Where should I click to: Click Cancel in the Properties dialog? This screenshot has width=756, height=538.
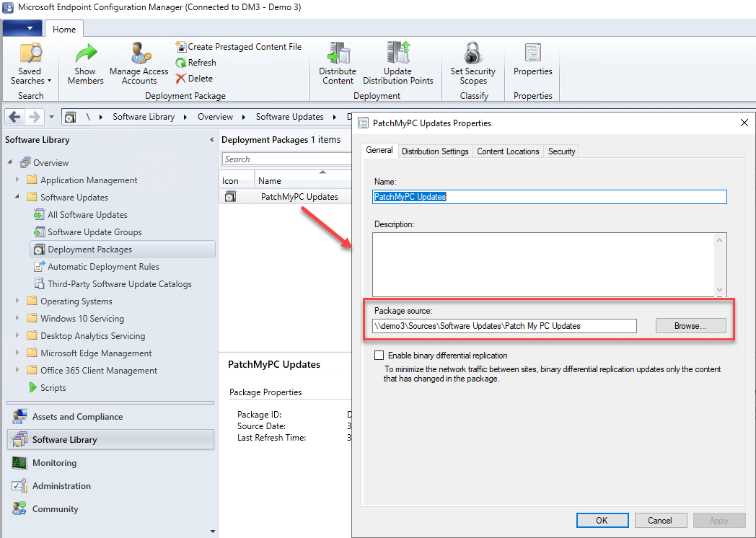[660, 521]
